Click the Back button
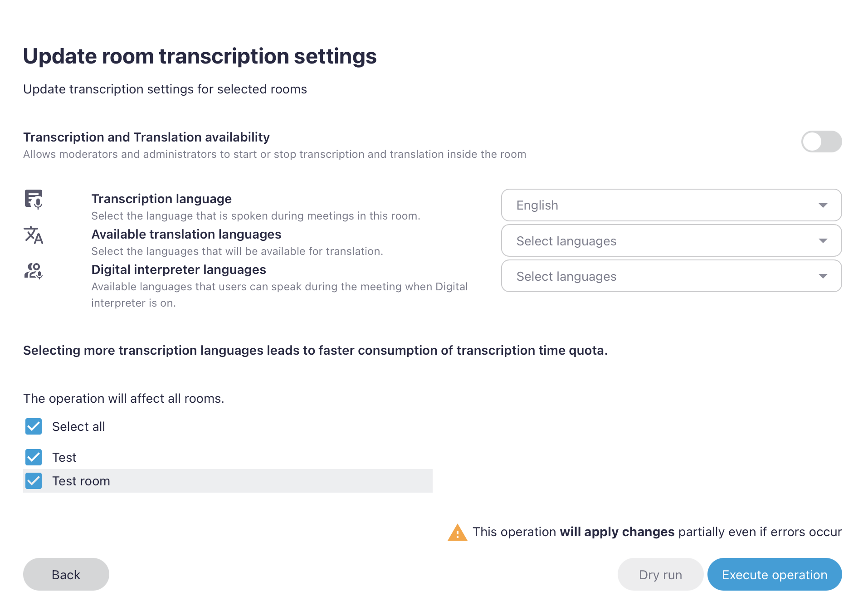 tap(66, 574)
